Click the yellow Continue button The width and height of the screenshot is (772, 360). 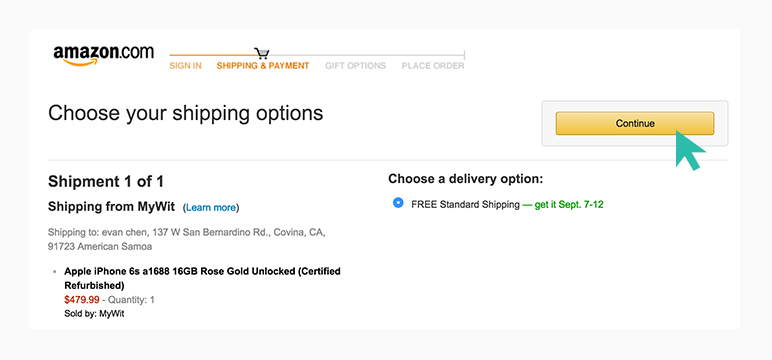(x=635, y=123)
